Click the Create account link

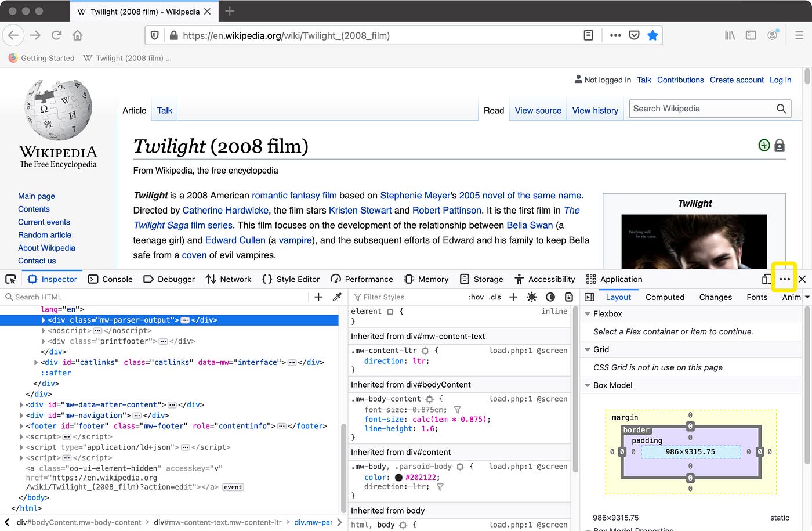tap(737, 80)
